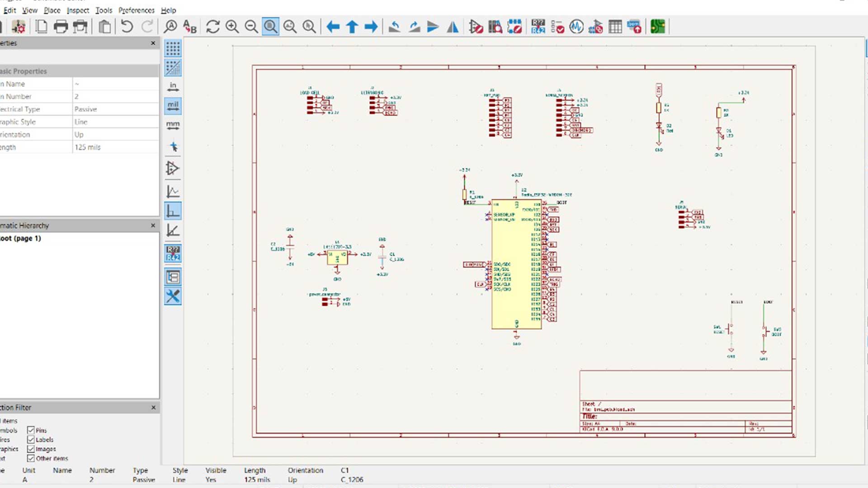The image size is (868, 488).
Task: Mirror selection horizontally
Action: (x=453, y=27)
